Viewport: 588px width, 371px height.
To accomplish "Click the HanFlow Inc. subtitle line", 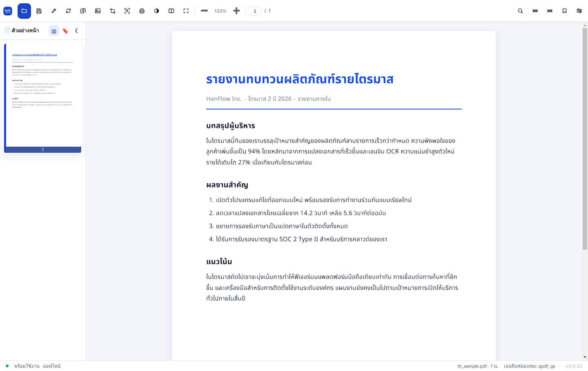I will [x=268, y=99].
